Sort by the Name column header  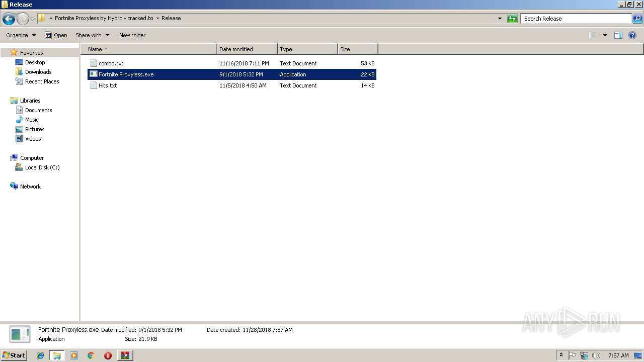coord(149,49)
